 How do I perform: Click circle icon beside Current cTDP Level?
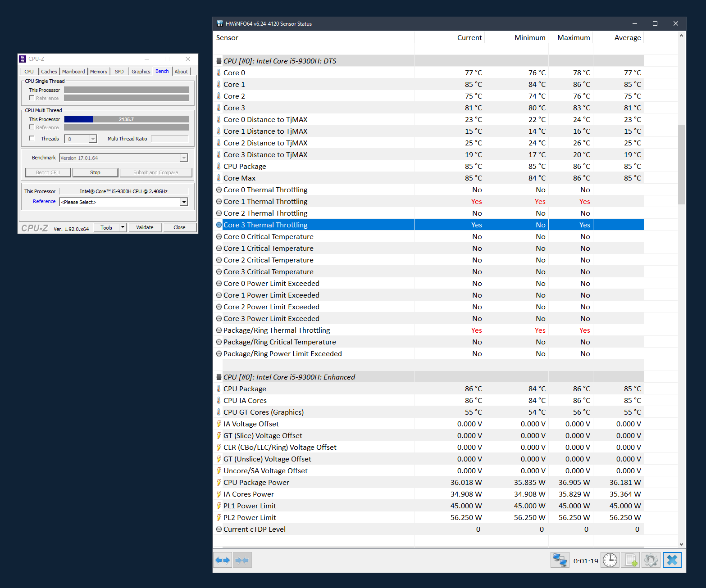219,529
